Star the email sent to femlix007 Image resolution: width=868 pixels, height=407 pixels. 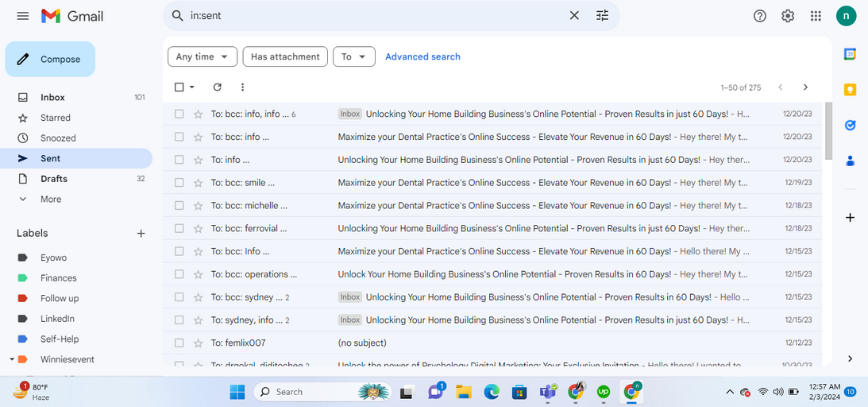tap(199, 343)
